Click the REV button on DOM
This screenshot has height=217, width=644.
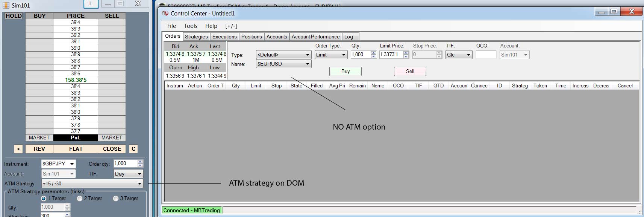pyautogui.click(x=39, y=149)
